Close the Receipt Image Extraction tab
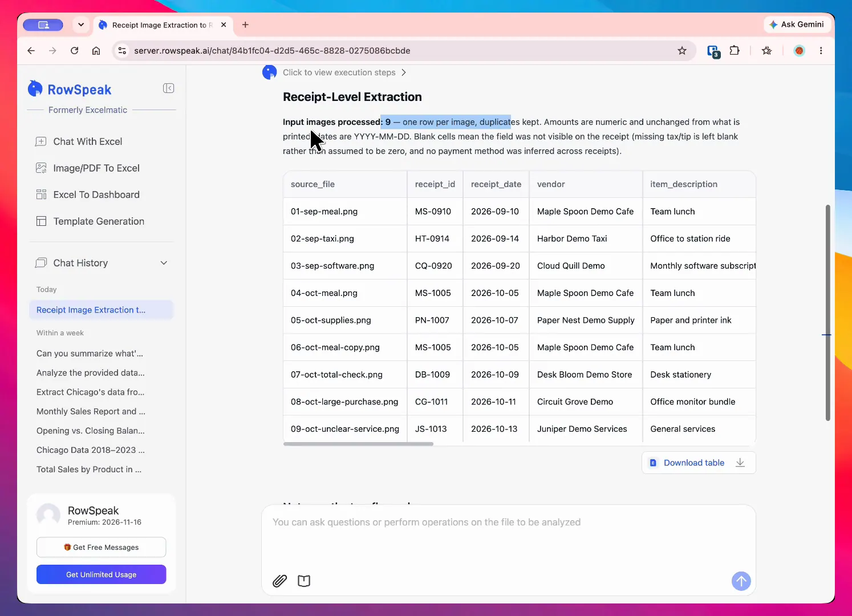The image size is (852, 616). [224, 25]
